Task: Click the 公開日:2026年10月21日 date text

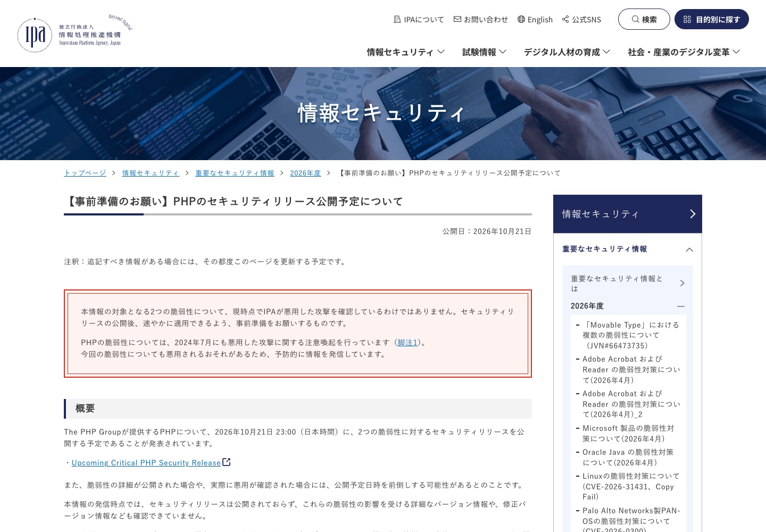Action: click(x=487, y=231)
